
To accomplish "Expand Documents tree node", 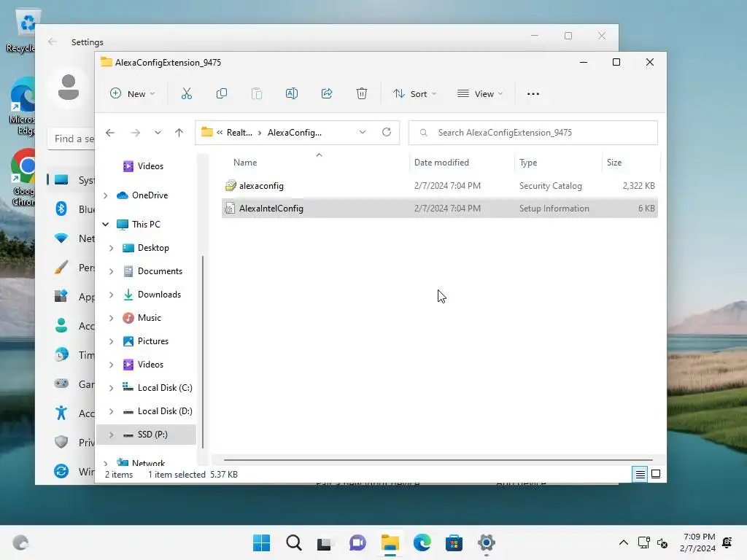I will click(111, 271).
